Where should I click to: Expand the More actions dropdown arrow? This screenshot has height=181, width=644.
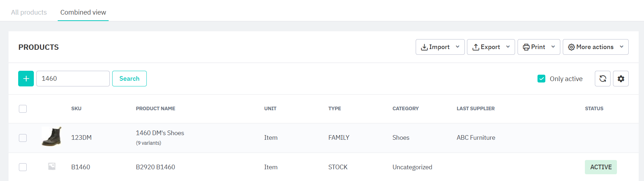[622, 47]
